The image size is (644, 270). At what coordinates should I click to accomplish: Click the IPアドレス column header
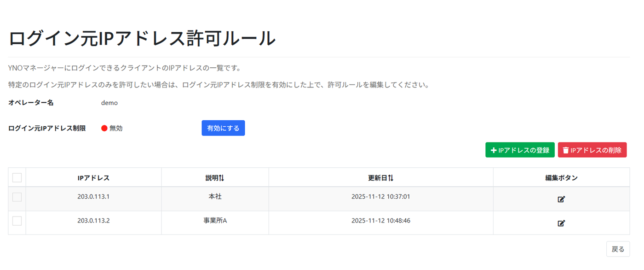pyautogui.click(x=94, y=177)
